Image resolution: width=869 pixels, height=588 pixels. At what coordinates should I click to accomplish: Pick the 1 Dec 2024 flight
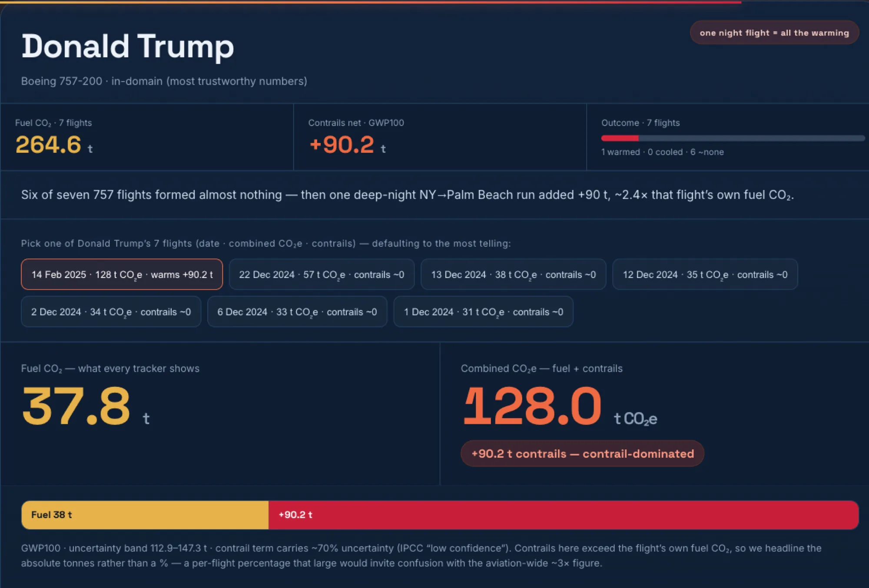[483, 312]
